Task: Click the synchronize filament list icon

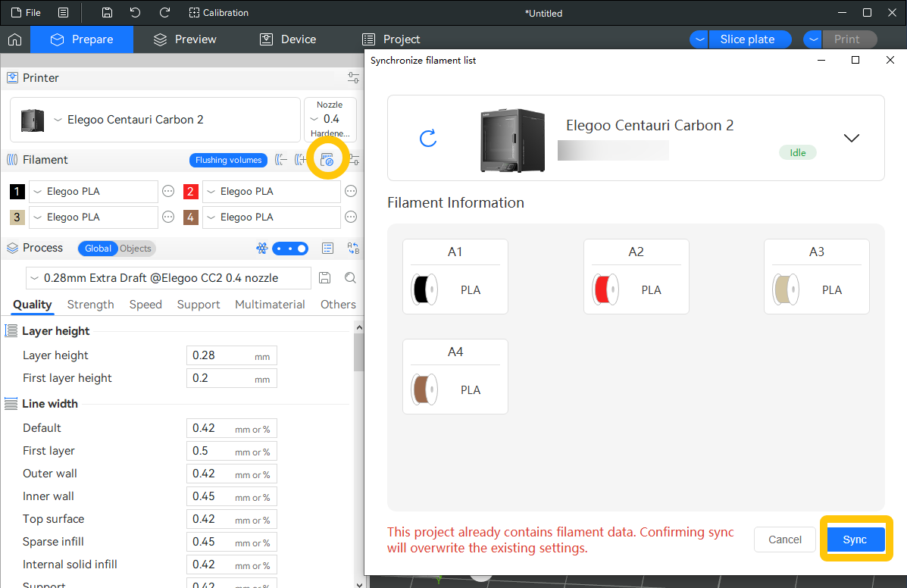Action: click(327, 160)
